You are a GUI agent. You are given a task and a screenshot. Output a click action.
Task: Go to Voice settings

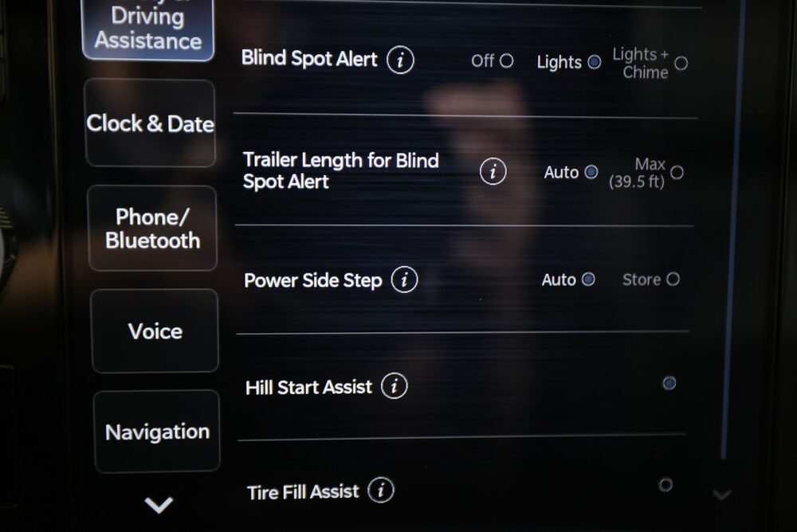coord(155,331)
